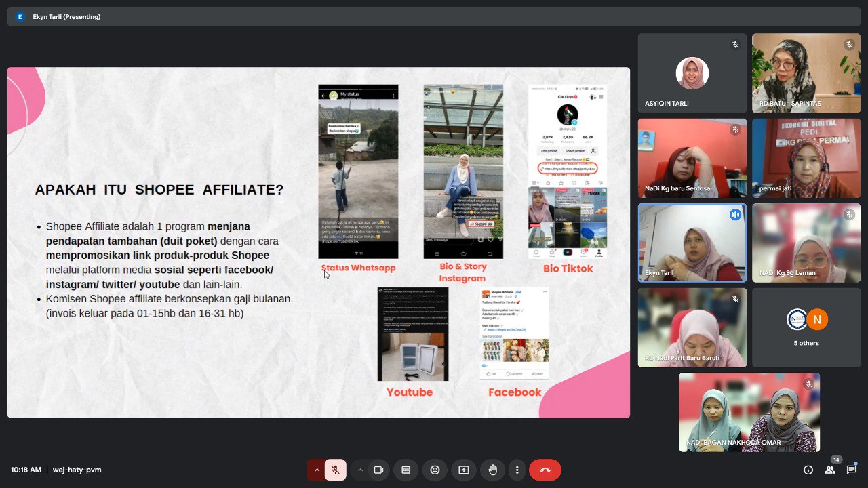Open the emoji reactions picker
868x488 pixels.
click(x=435, y=470)
